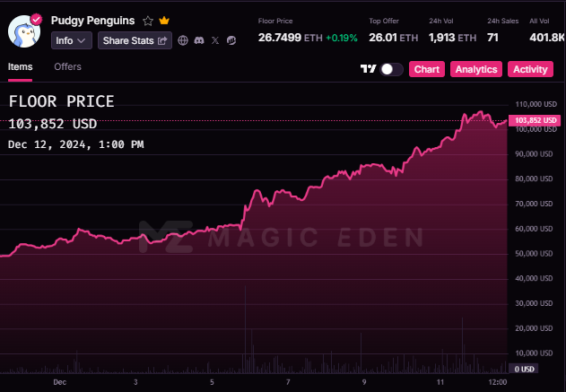Open the collection website globe icon
The width and height of the screenshot is (566, 392).
(183, 40)
